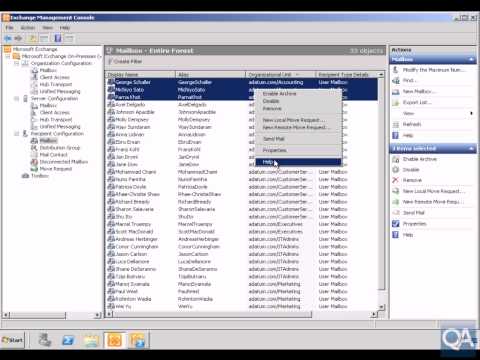Collapse the Organization Configuration tree node
This screenshot has height=360, width=480.
pos(16,63)
